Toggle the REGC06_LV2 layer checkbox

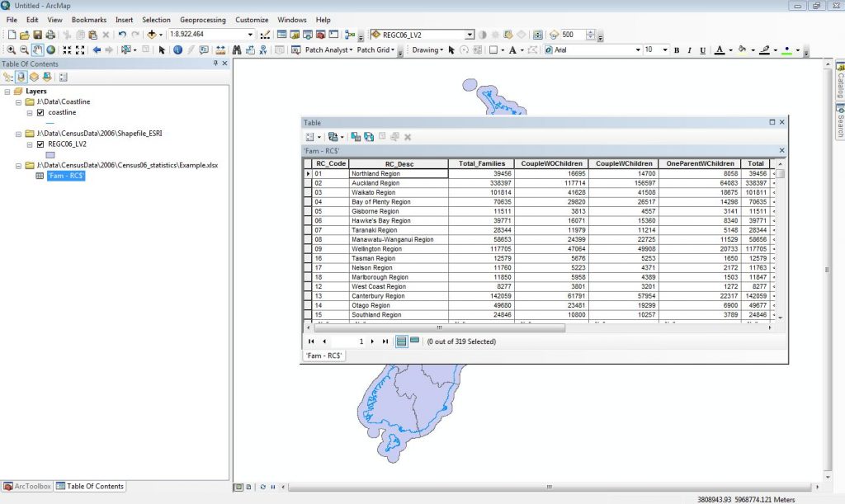pos(40,144)
